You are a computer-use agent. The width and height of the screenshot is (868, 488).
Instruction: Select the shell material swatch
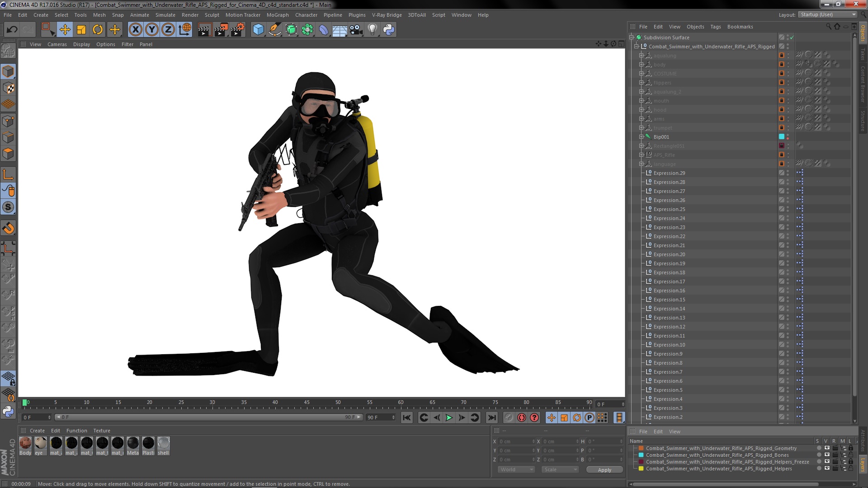click(x=163, y=446)
